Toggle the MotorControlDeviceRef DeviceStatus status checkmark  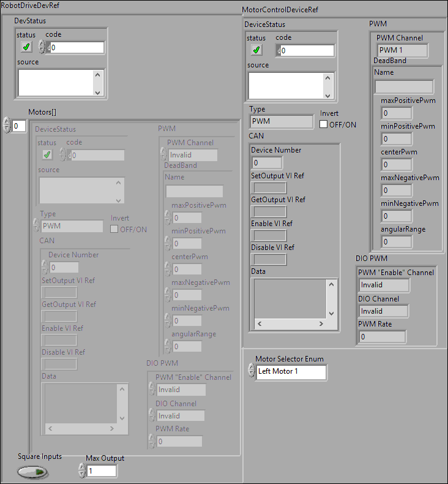pyautogui.click(x=256, y=50)
